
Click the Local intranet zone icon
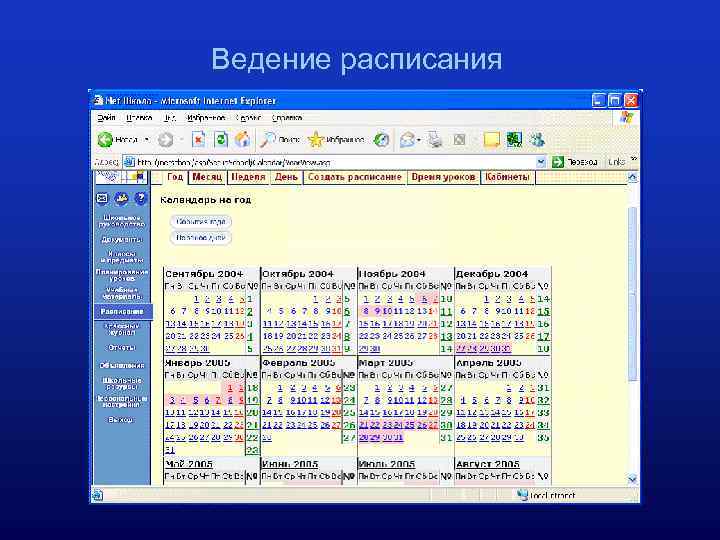pos(523,495)
